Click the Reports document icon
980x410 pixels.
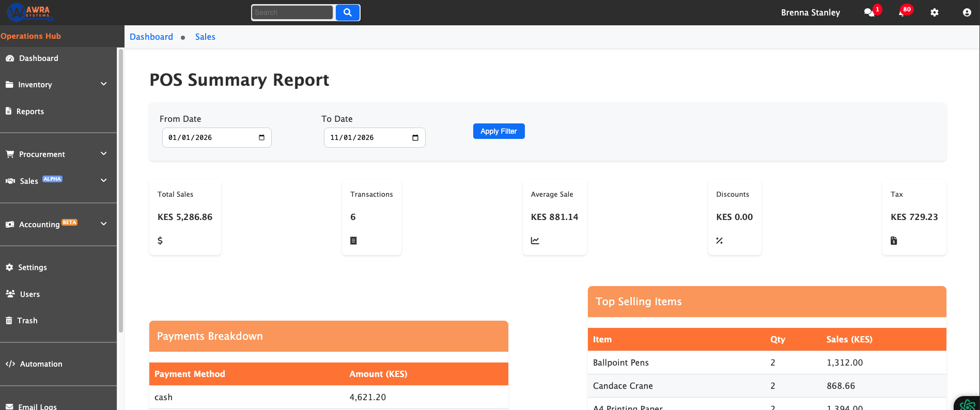pyautogui.click(x=8, y=111)
